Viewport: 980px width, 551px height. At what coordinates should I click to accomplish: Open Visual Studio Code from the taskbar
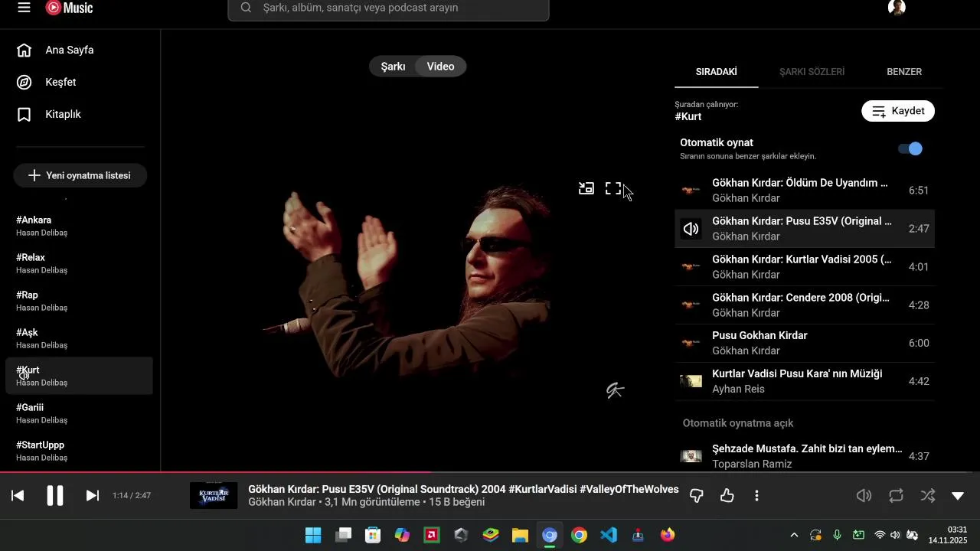point(609,535)
